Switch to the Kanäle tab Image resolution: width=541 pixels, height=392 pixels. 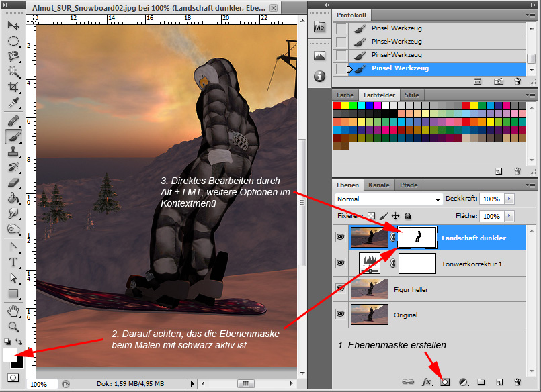pos(379,185)
